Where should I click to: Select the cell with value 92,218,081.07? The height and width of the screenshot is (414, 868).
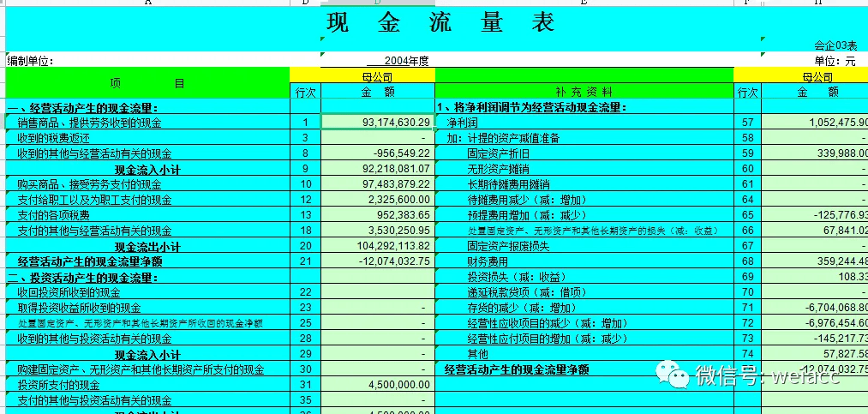point(378,169)
